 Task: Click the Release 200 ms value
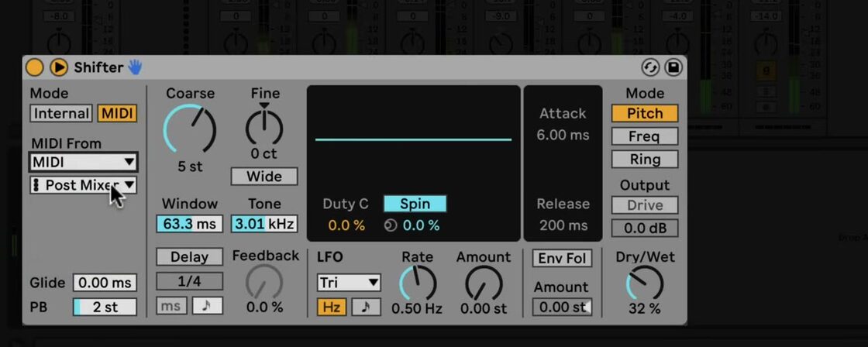(x=563, y=225)
